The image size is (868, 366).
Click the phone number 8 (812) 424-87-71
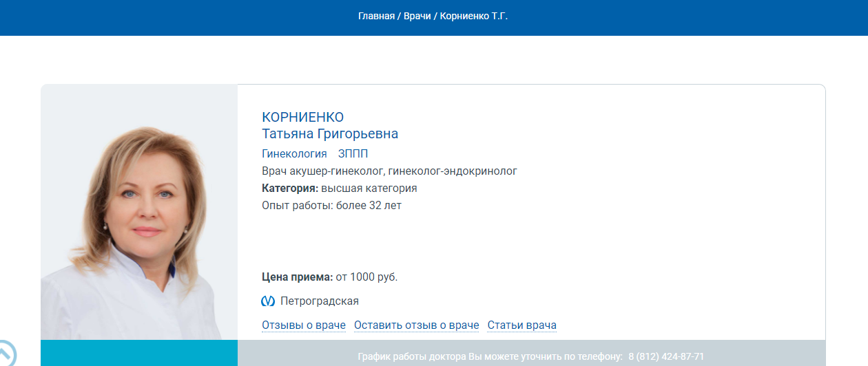665,356
